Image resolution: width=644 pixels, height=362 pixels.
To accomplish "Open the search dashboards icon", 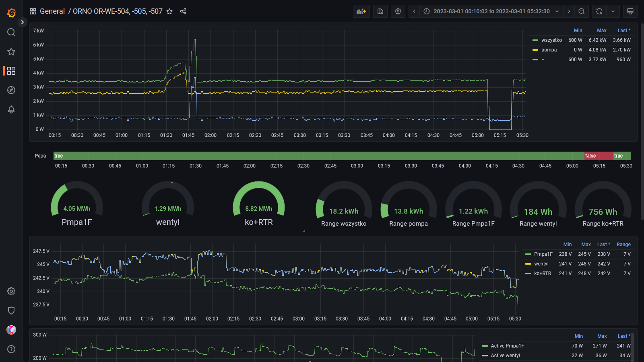I will (11, 32).
